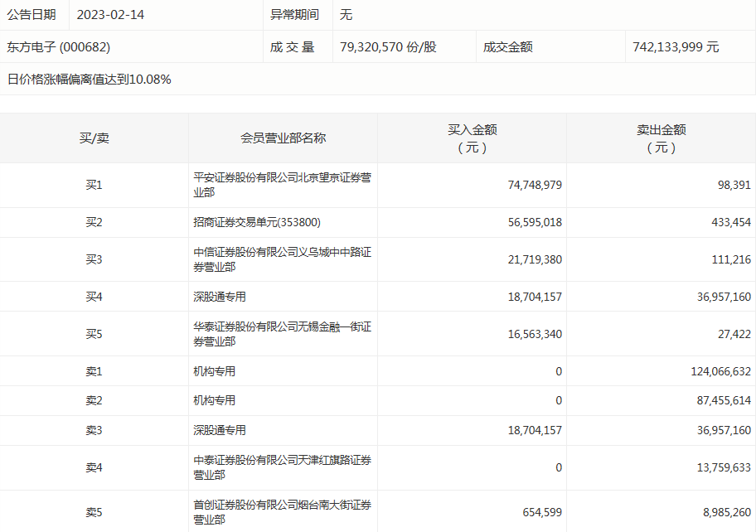The height and width of the screenshot is (532, 756).
Task: Select the 买2 row label
Action: [94, 222]
